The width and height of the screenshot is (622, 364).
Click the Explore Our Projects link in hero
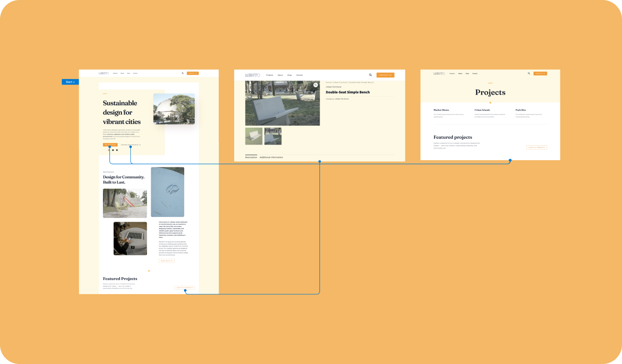click(130, 145)
